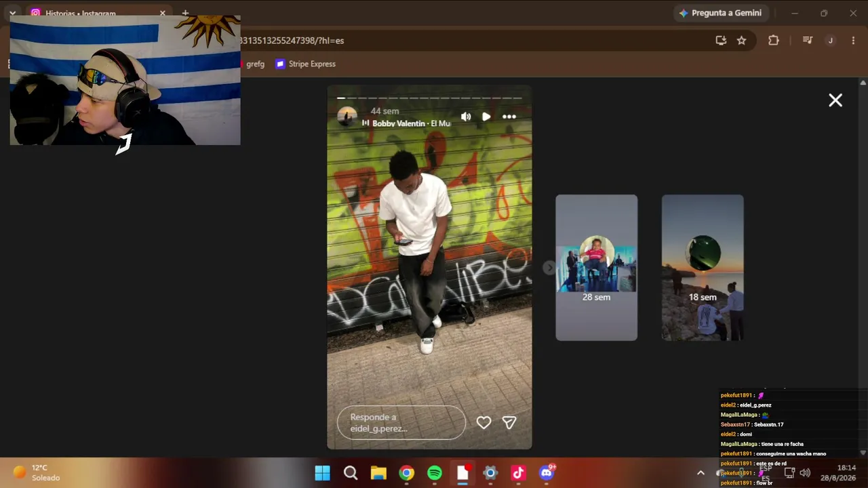Mute the story audio with speaker icon

pos(466,117)
